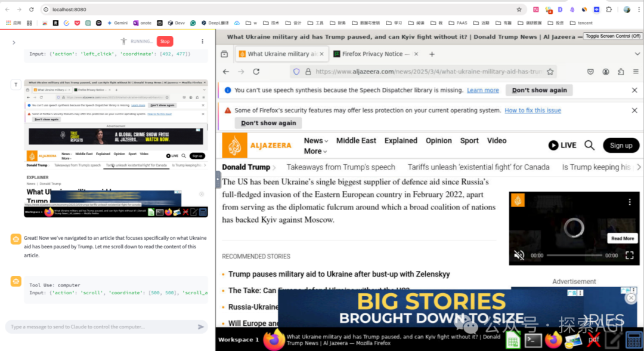Click the Sign up button

pos(621,146)
